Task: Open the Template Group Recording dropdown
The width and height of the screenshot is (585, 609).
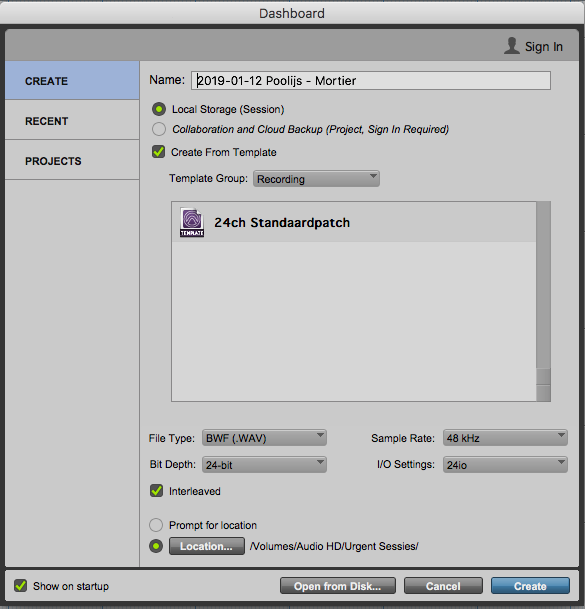Action: click(316, 179)
